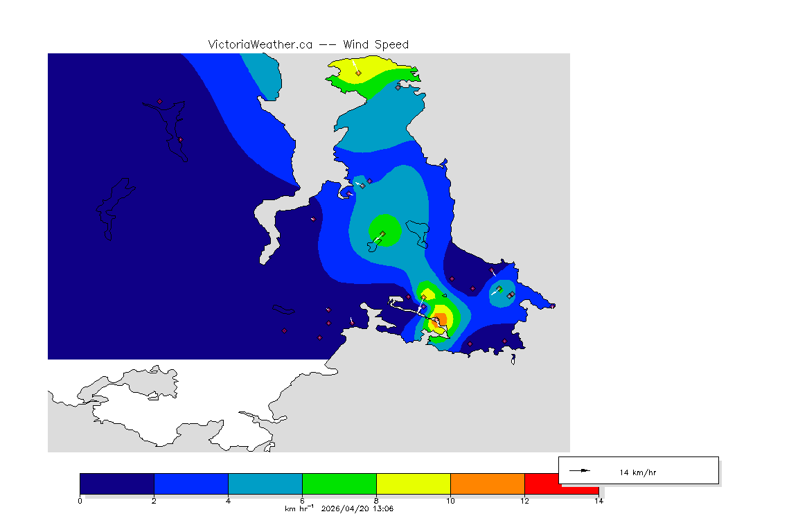Viewport: 798px width, 532px height.
Task: Click the "8" tick label on colorbar
Action: (376, 501)
